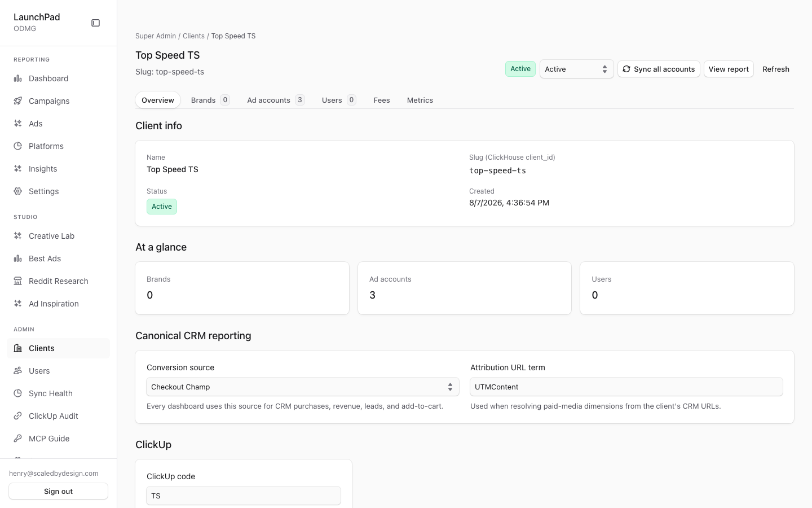Click the Ad accounts count card
The image size is (812, 508).
(x=465, y=288)
